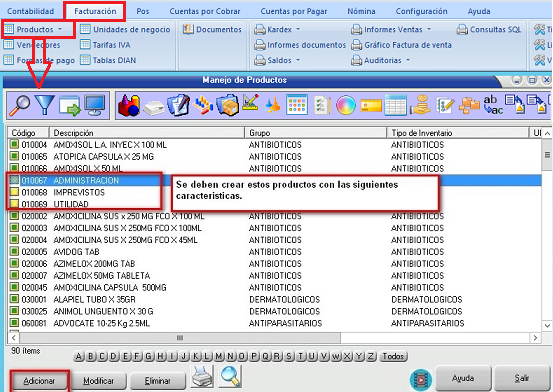The width and height of the screenshot is (553, 392).
Task: Click the table spreadsheet grid icon
Action: click(395, 105)
